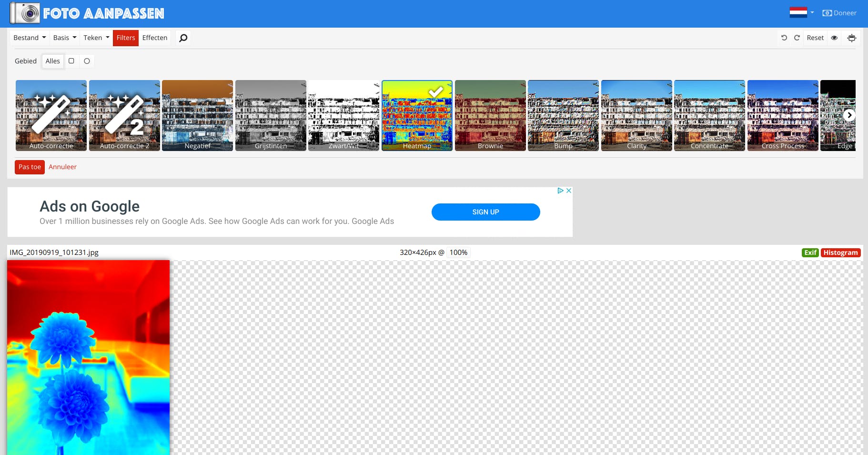The height and width of the screenshot is (455, 868).
Task: Open the search magnifier tool
Action: (183, 38)
